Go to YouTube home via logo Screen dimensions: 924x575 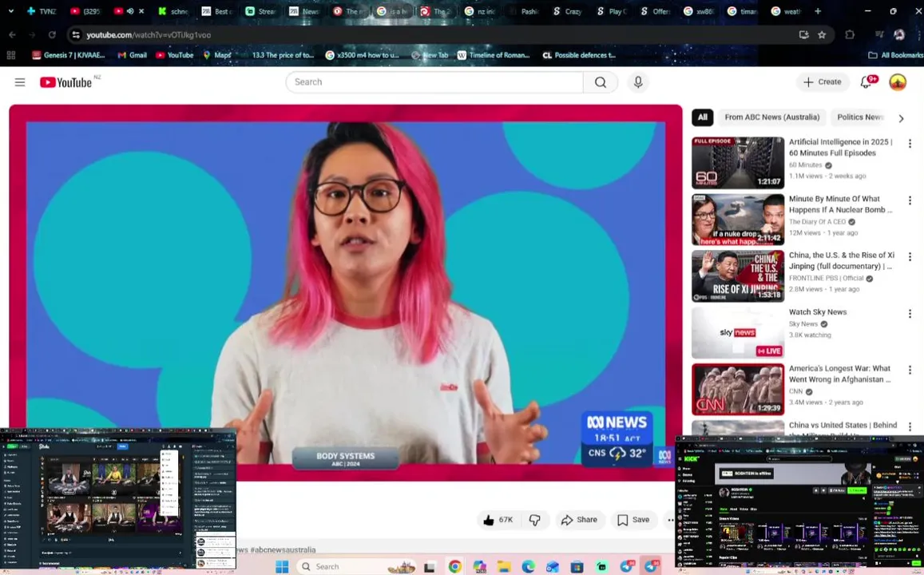point(65,82)
